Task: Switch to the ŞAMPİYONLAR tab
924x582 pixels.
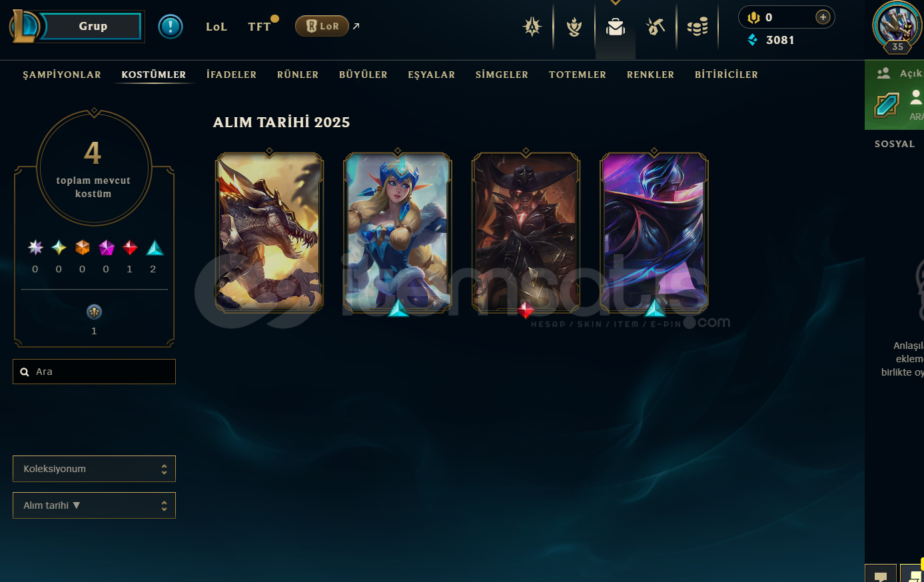Action: click(62, 75)
